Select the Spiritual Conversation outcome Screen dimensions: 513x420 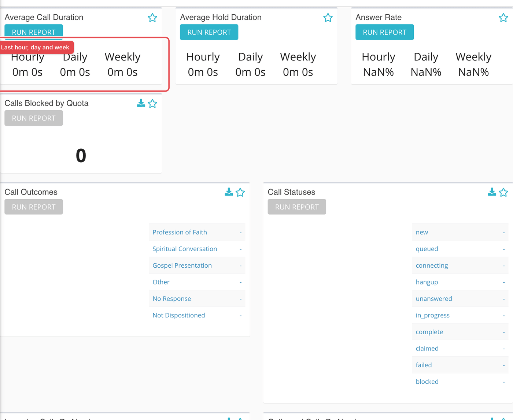click(197, 249)
